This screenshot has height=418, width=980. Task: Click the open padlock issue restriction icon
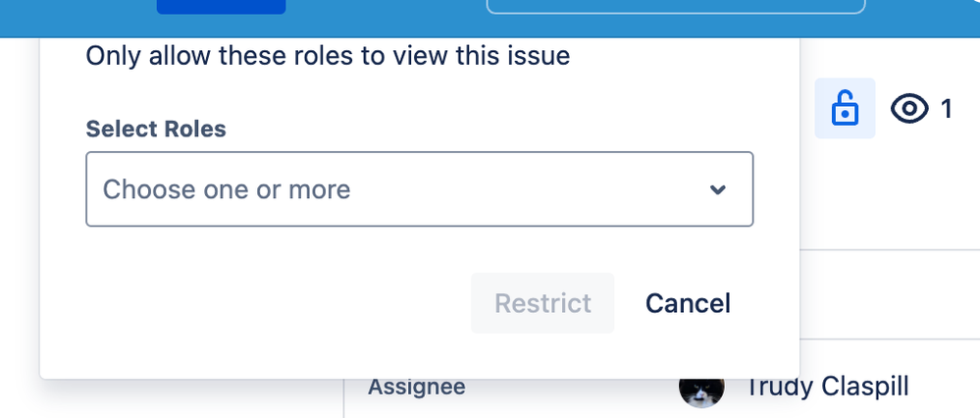pyautogui.click(x=845, y=108)
